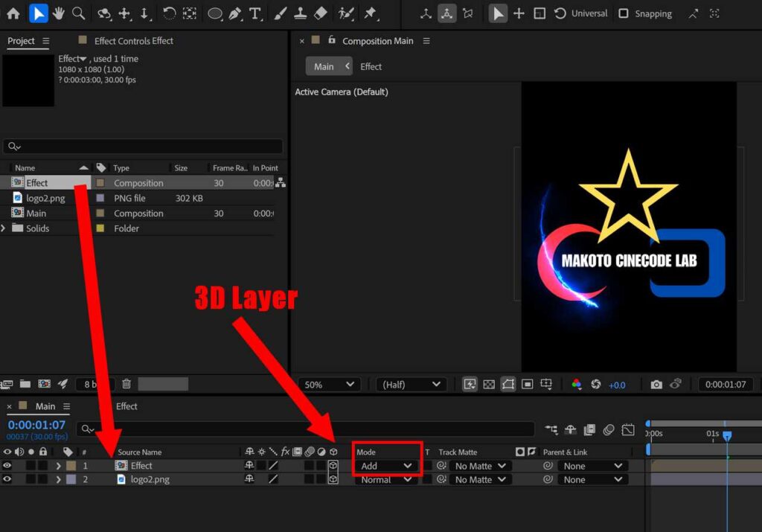This screenshot has width=762, height=532.
Task: Expand Effect layer properties in timeline
Action: (58, 466)
